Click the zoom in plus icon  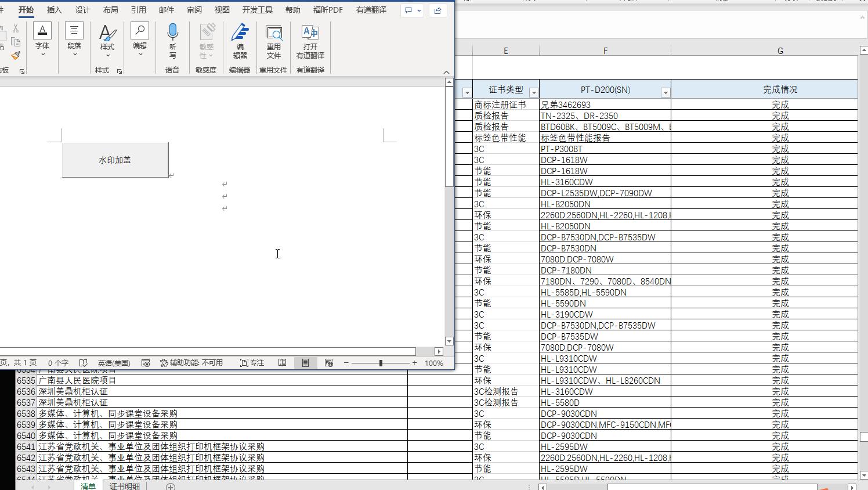coord(414,363)
